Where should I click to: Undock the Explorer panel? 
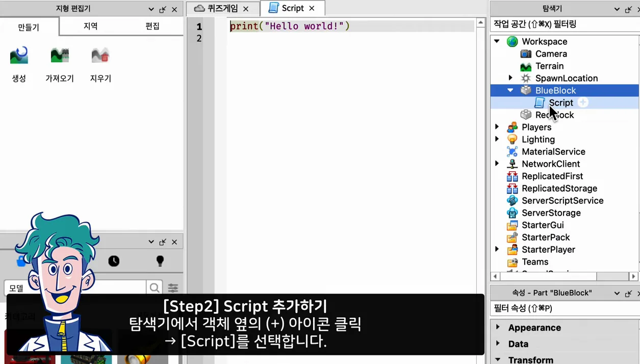628,9
